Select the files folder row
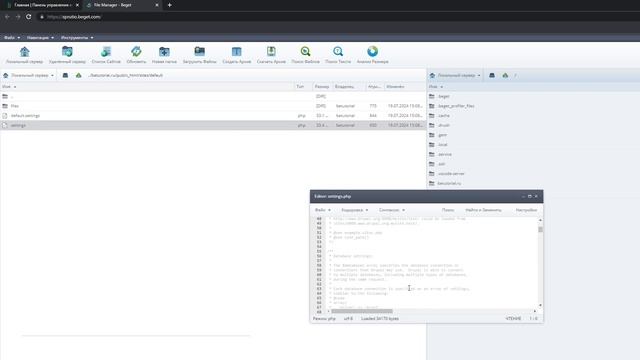 click(213, 106)
